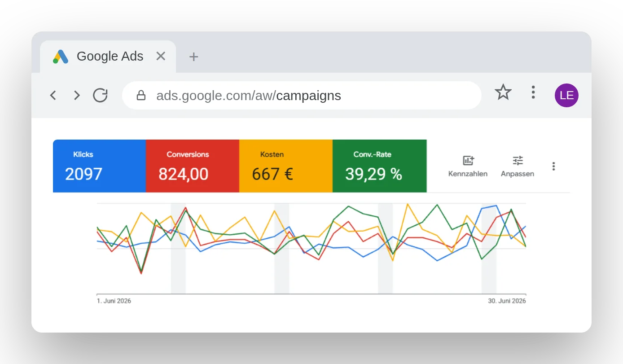Click the ads.google.com/aw/campaigns address field
Screen dimensions: 623x364
(x=302, y=95)
